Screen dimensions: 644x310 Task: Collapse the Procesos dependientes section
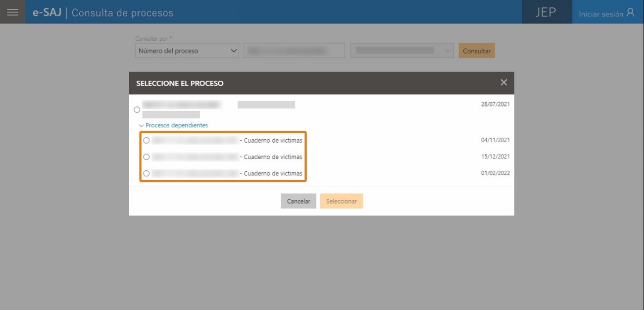click(174, 125)
